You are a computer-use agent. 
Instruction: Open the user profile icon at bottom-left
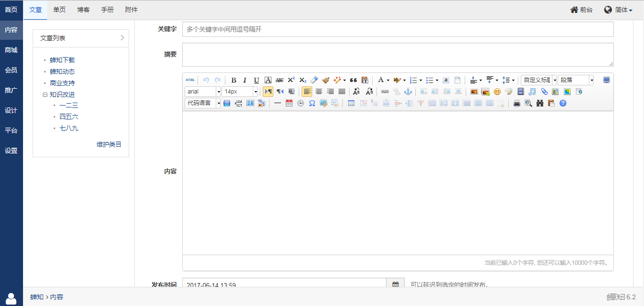tap(11, 298)
